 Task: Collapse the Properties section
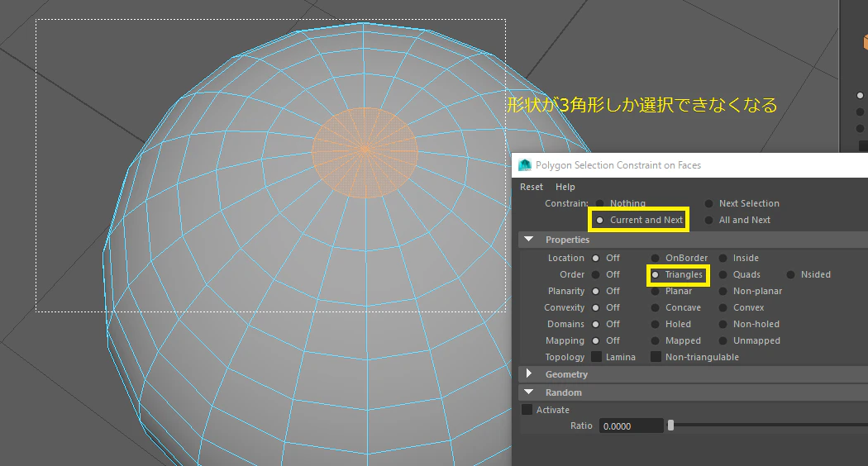(529, 240)
